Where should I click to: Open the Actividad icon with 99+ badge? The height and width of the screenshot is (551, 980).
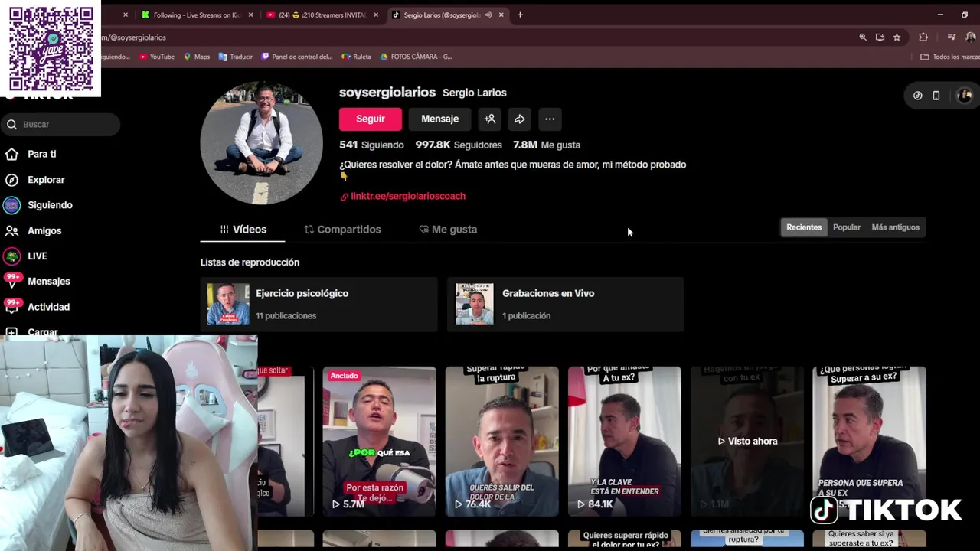coord(11,307)
